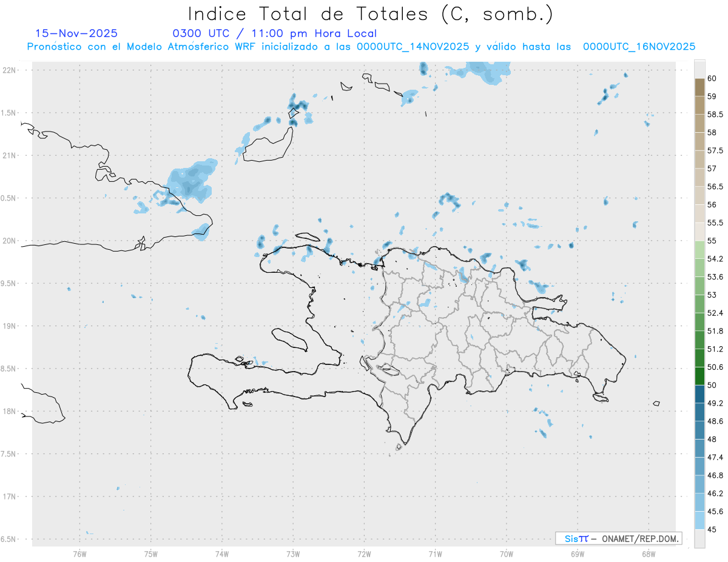Click the "20N" latitude label
728x562 pixels.
[x=10, y=241]
